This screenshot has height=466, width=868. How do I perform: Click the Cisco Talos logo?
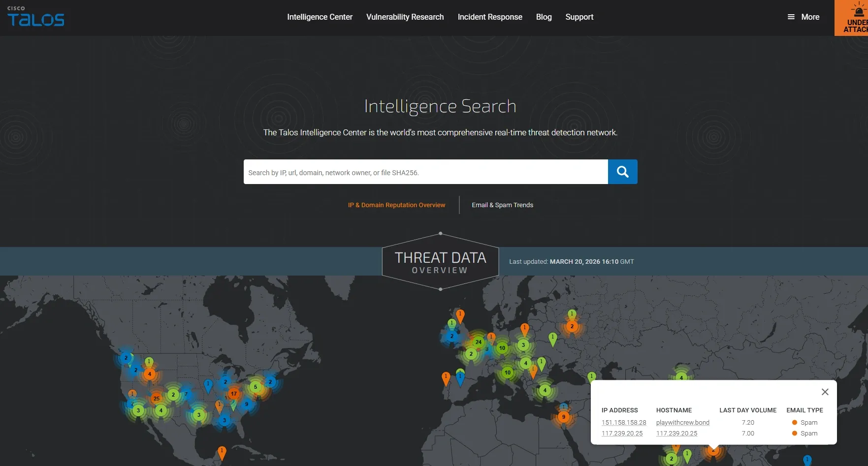tap(35, 17)
